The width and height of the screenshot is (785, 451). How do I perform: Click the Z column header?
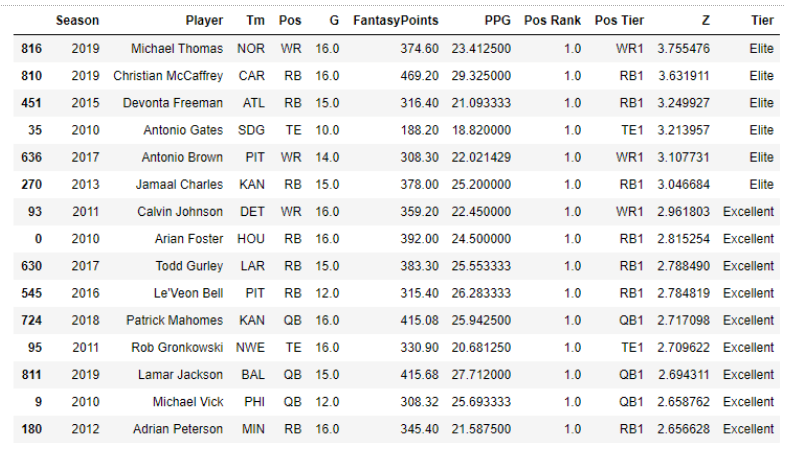pos(705,21)
